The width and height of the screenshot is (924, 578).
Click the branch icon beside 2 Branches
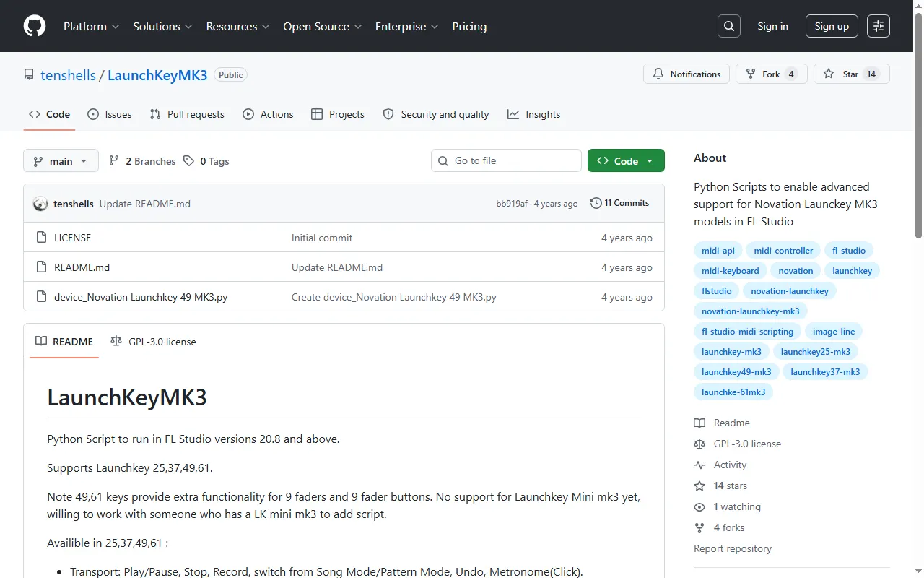coord(114,161)
